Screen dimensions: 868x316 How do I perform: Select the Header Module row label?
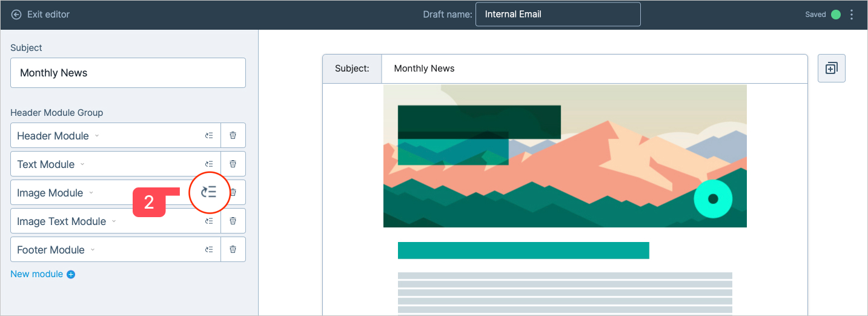[53, 136]
